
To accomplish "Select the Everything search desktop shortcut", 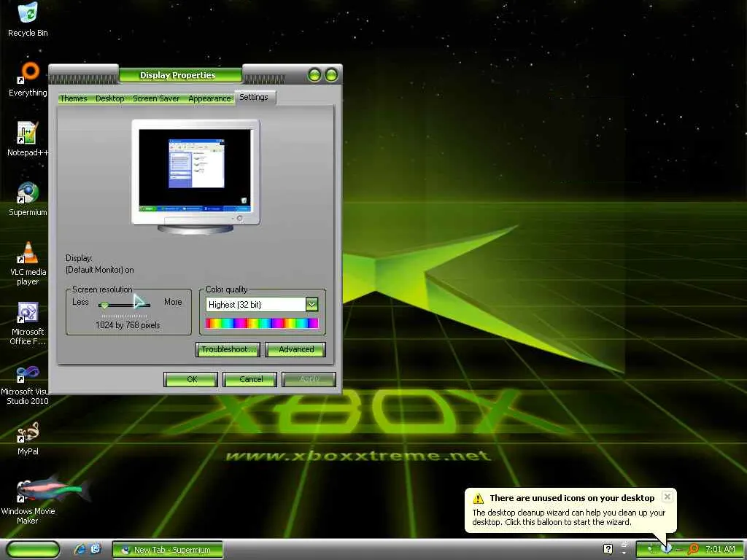I will click(28, 79).
